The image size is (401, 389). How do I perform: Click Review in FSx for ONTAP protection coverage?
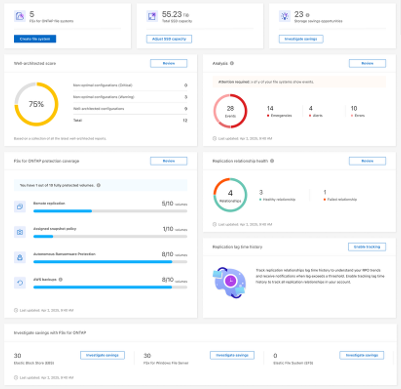[169, 161]
